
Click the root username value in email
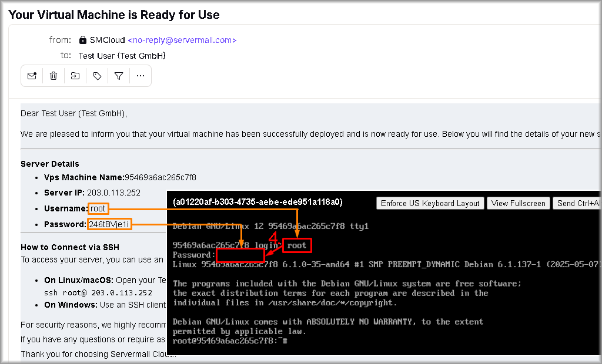[98, 208]
